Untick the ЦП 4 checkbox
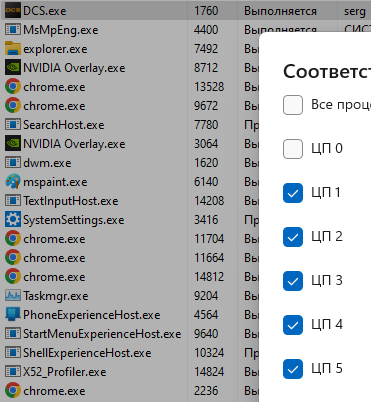 click(x=293, y=325)
